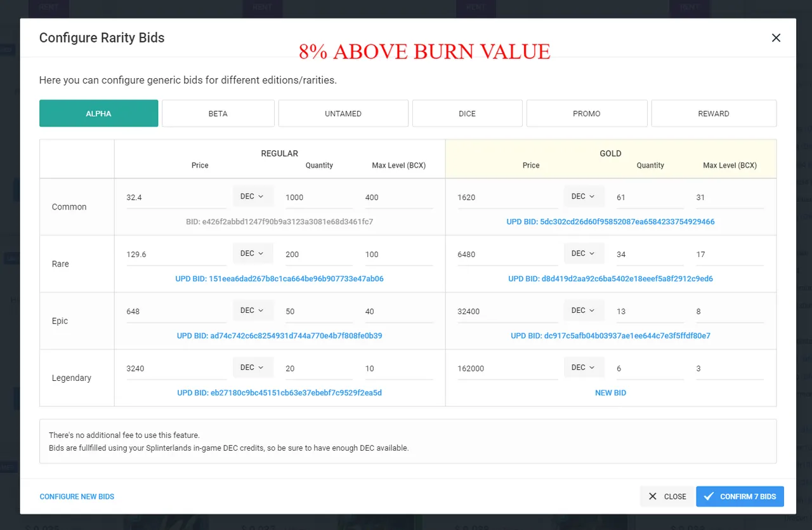Click the CONFIRM 7 BIDS button

740,496
